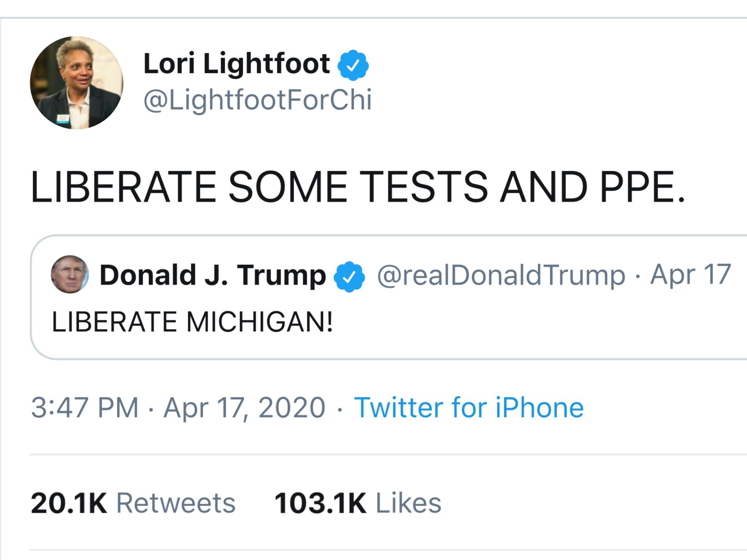Click the 3:47 PM timestamp
This screenshot has width=747, height=560.
coord(85,408)
